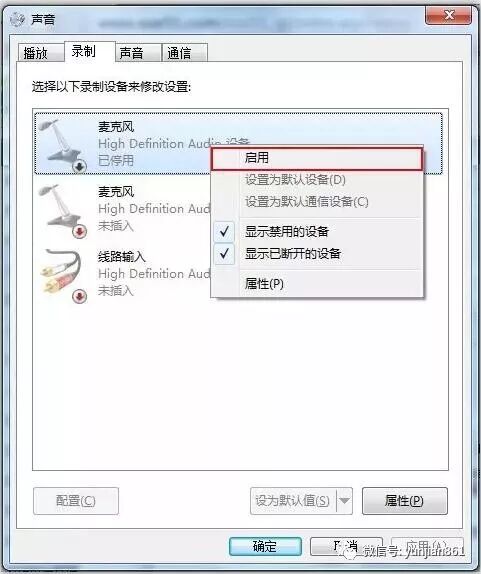Image resolution: width=481 pixels, height=574 pixels.
Task: Click red unplugged badge on line-in device
Action: point(80,297)
